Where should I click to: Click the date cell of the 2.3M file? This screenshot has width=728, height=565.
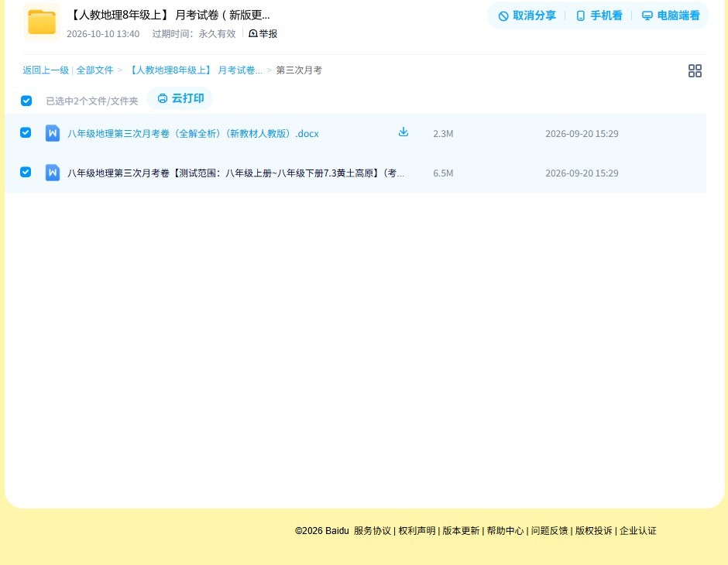[x=582, y=134]
